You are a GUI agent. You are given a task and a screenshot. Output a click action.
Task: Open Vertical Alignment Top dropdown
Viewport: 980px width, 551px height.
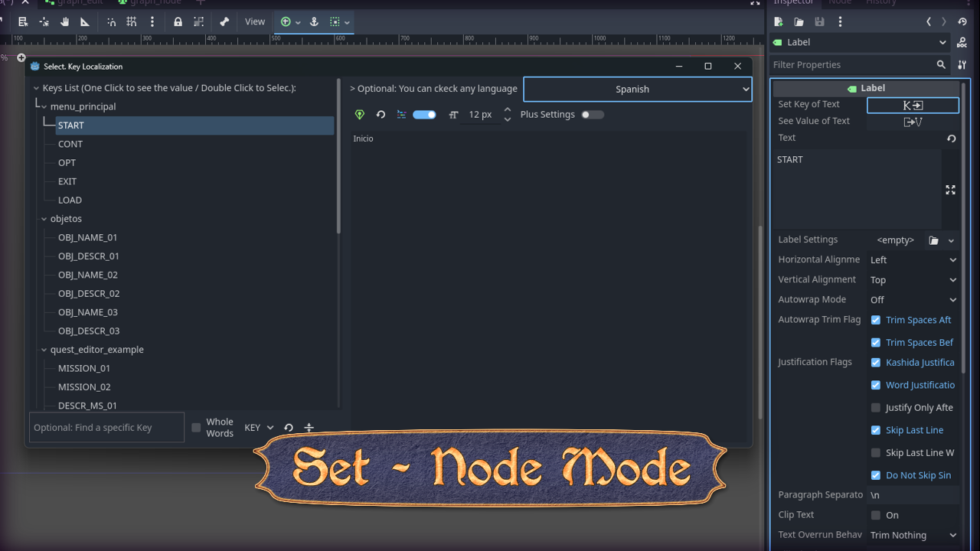point(913,280)
